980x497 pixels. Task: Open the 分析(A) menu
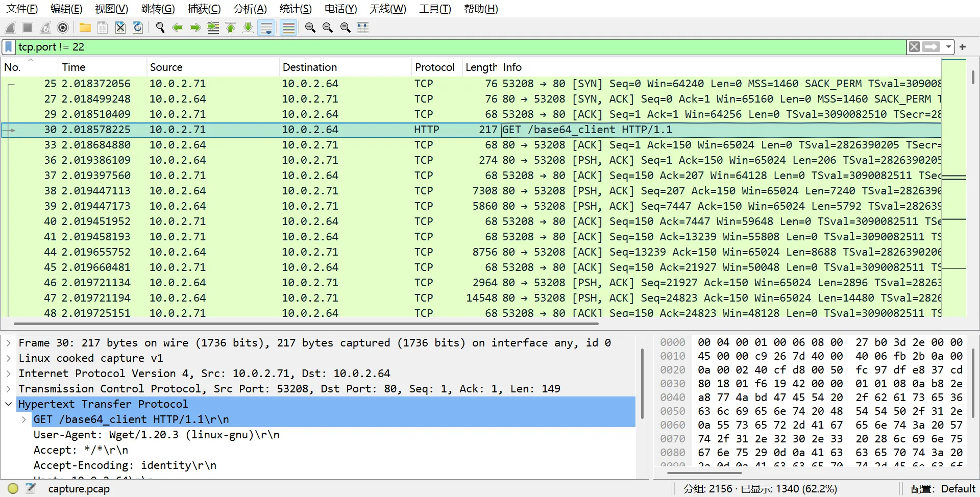pos(250,9)
